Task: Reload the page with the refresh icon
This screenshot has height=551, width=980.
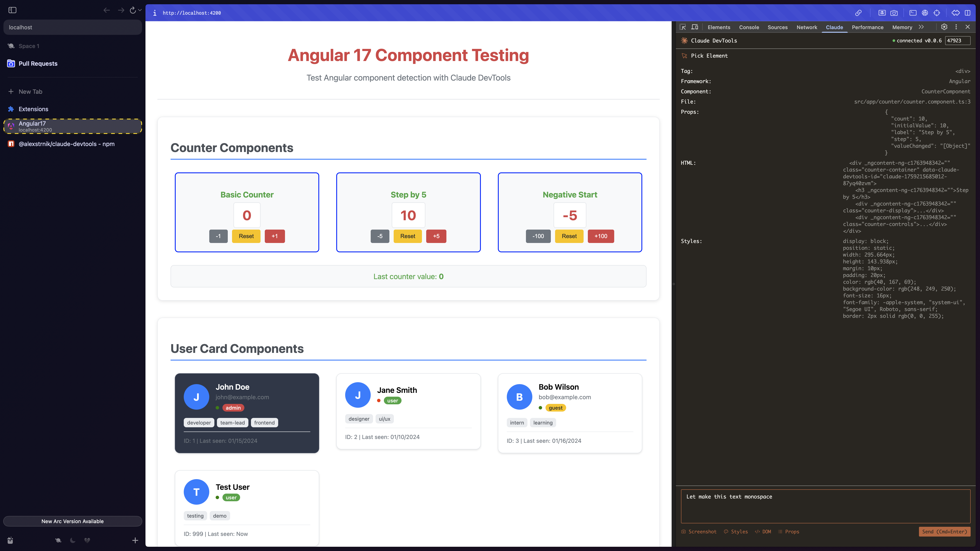Action: 132,10
